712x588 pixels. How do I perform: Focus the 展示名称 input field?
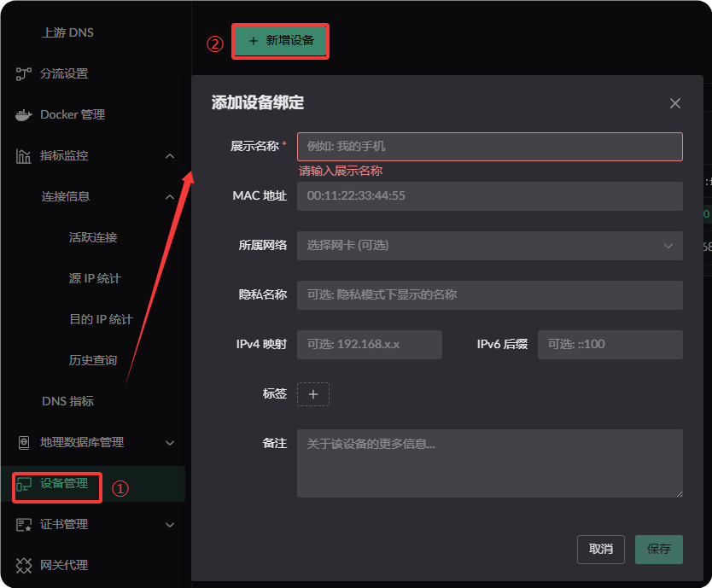(x=489, y=147)
